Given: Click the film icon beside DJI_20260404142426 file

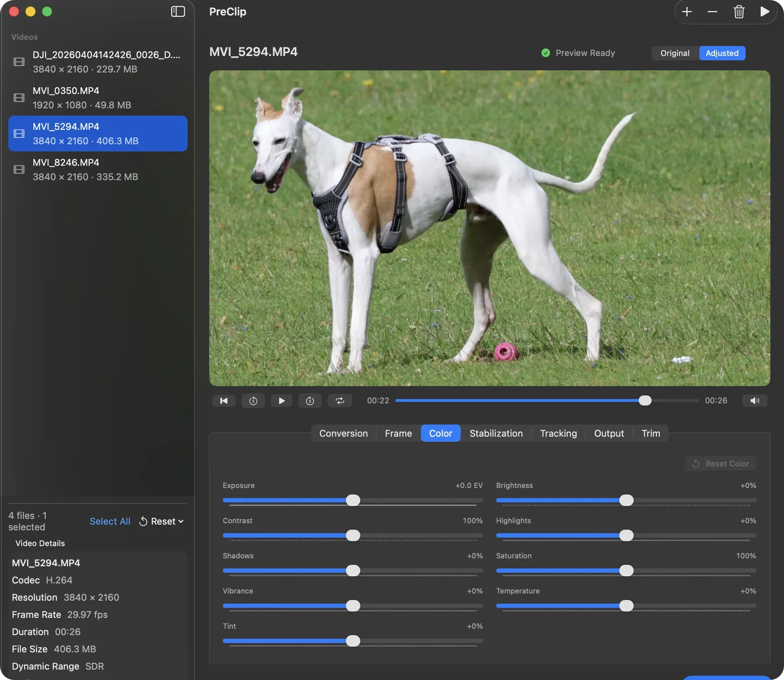Looking at the screenshot, I should pos(19,62).
